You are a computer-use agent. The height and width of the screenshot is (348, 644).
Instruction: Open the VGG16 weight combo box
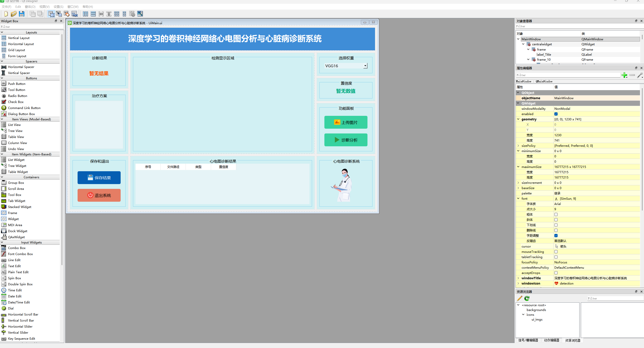tap(346, 66)
